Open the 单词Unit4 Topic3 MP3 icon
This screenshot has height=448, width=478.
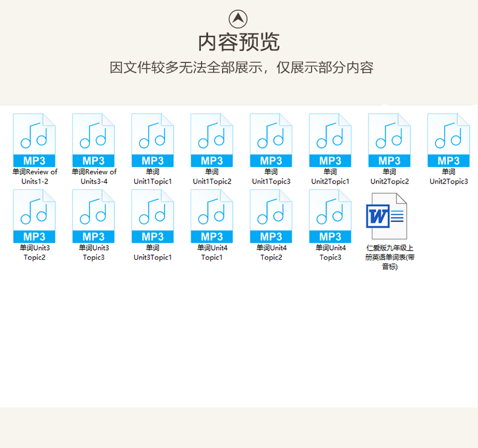click(330, 216)
